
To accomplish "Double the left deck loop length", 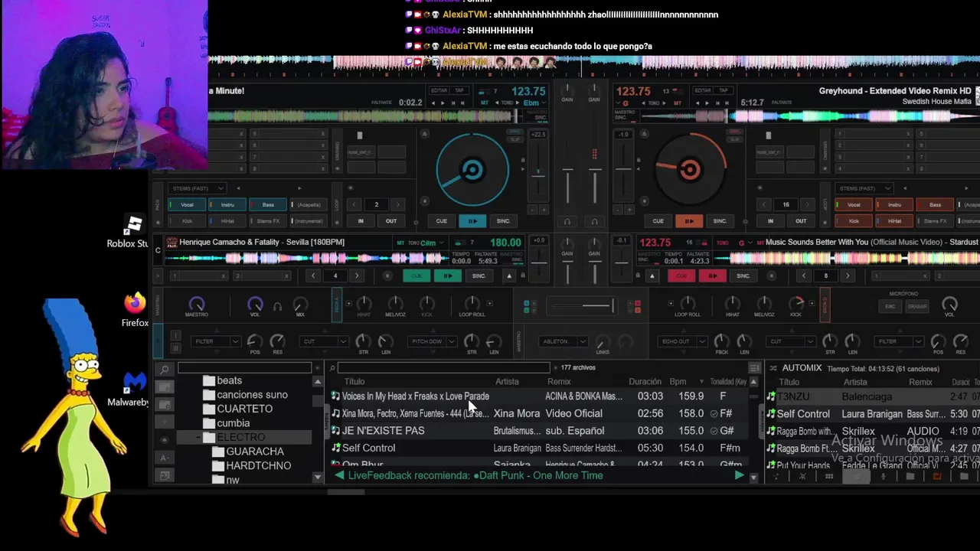I will 397,205.
